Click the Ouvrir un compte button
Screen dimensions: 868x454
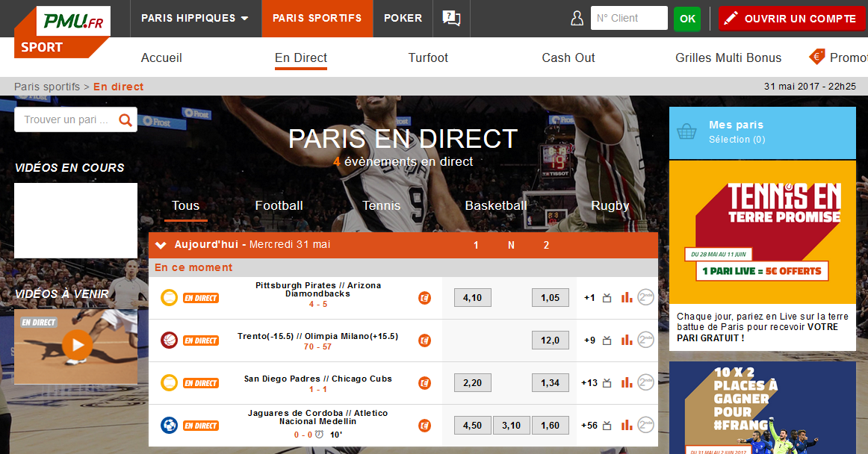793,19
